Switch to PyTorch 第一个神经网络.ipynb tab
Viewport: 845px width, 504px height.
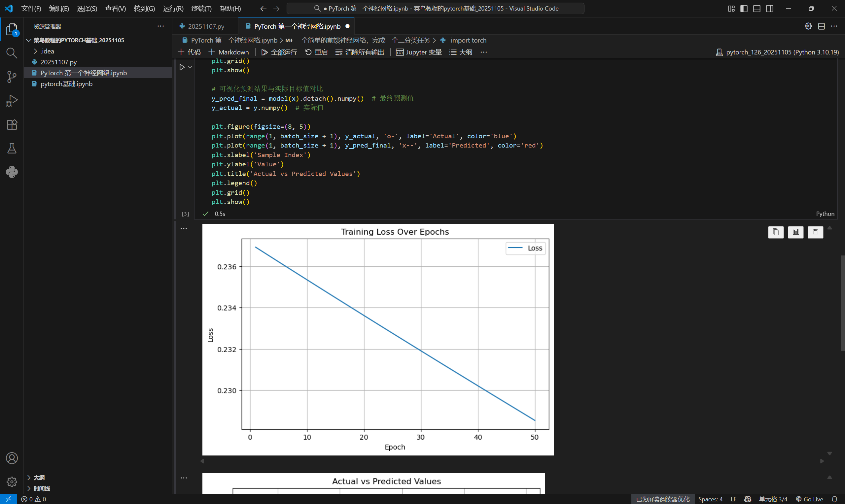click(297, 26)
